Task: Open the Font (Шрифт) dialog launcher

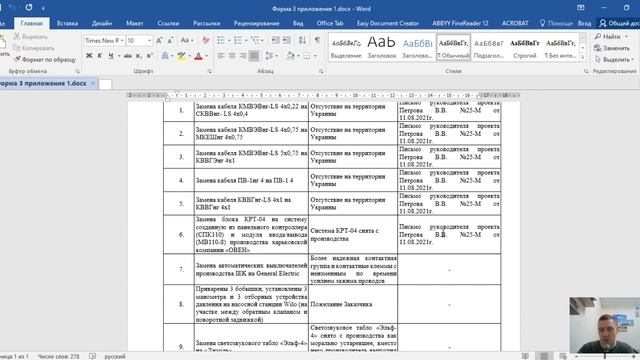Action: click(209, 71)
